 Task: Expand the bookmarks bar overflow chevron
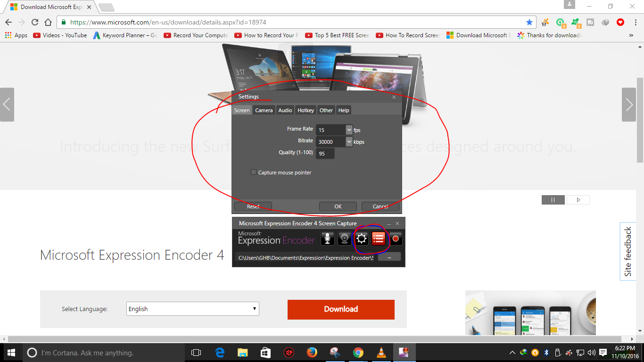point(631,35)
